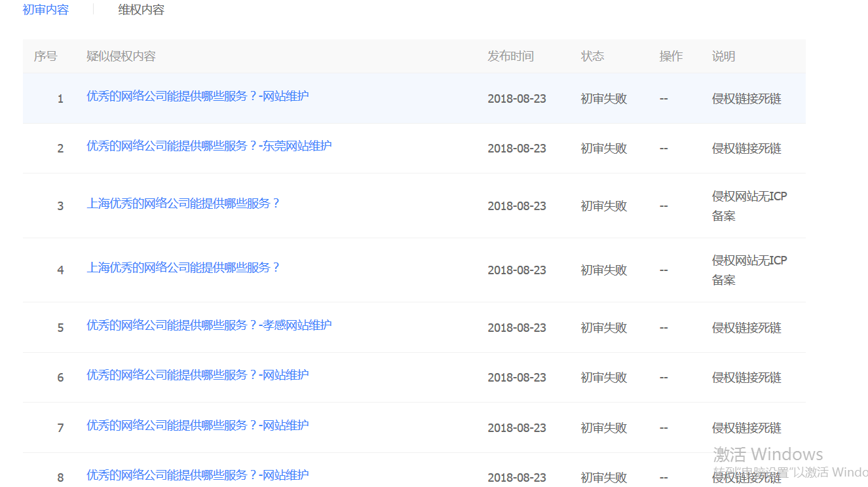Click the -- action in row 2
This screenshot has width=868, height=487.
[664, 148]
